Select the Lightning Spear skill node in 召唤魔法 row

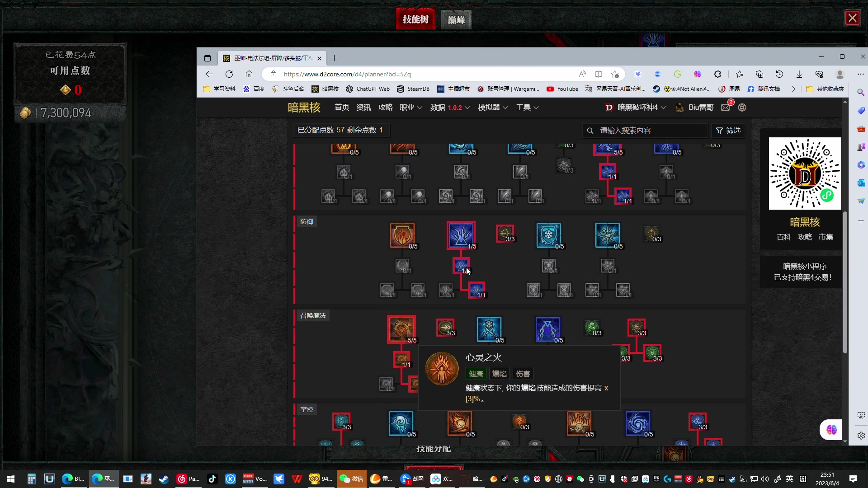pos(547,329)
